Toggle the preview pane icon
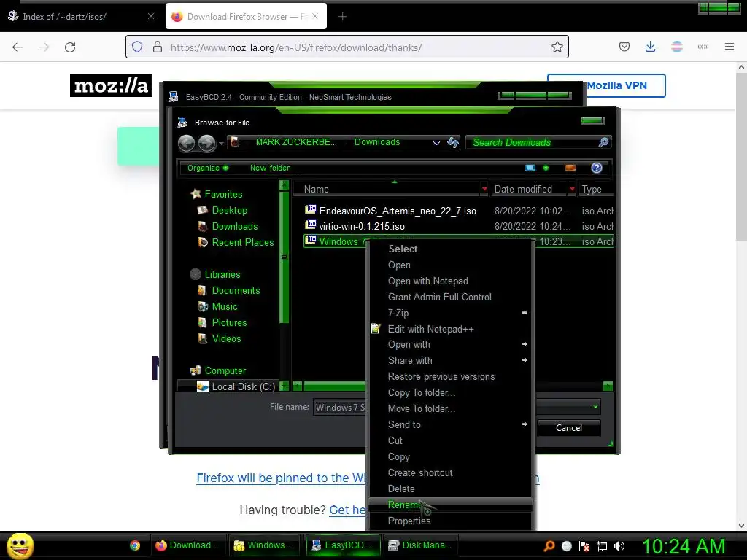This screenshot has height=560, width=747. coord(570,168)
